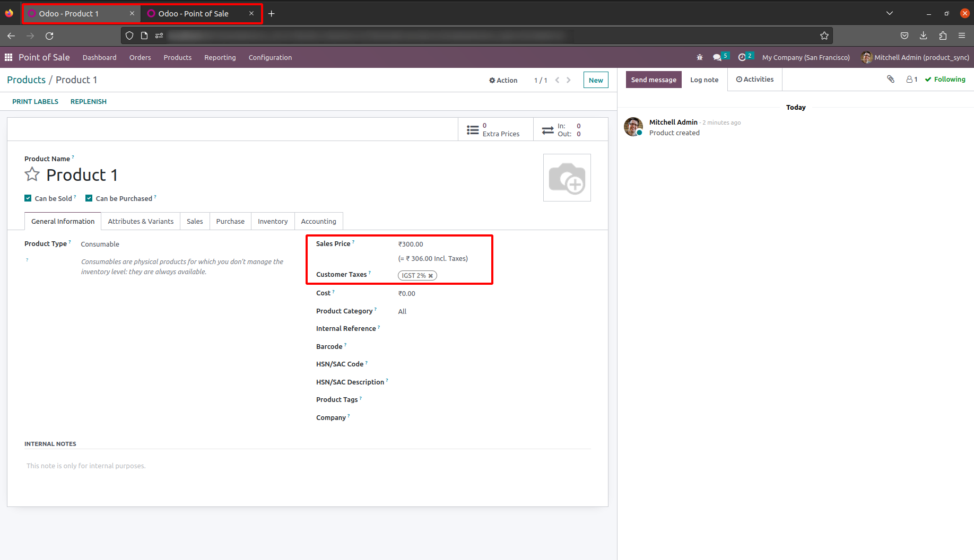The width and height of the screenshot is (974, 560).
Task: Mark Product 1 as favorite star
Action: (32, 174)
